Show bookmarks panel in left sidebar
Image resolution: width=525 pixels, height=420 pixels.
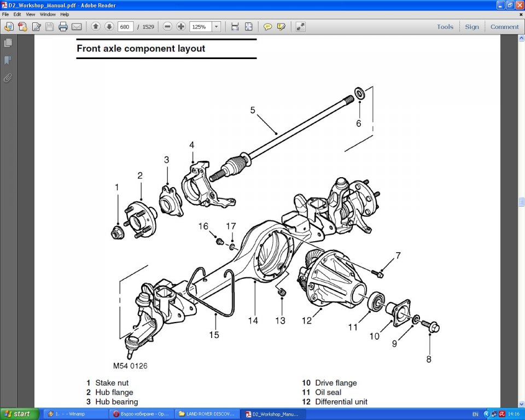[8, 60]
